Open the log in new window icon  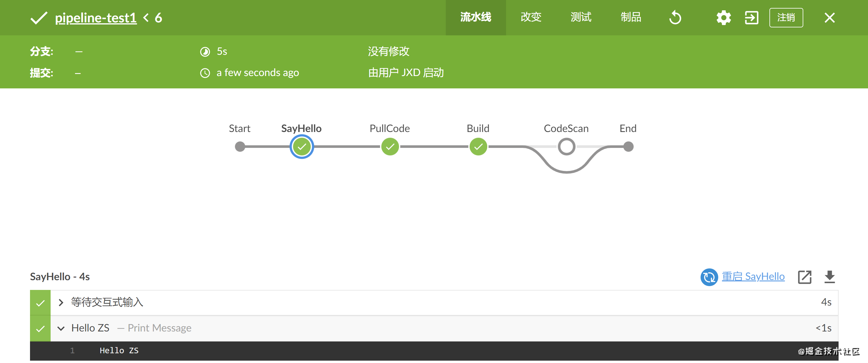coord(804,277)
